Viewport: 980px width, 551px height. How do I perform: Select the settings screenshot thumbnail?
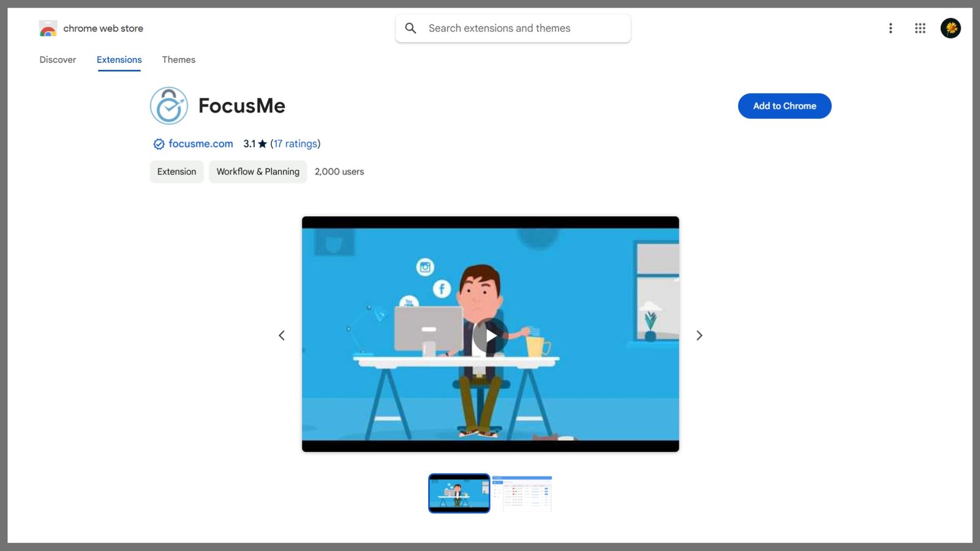tap(522, 493)
